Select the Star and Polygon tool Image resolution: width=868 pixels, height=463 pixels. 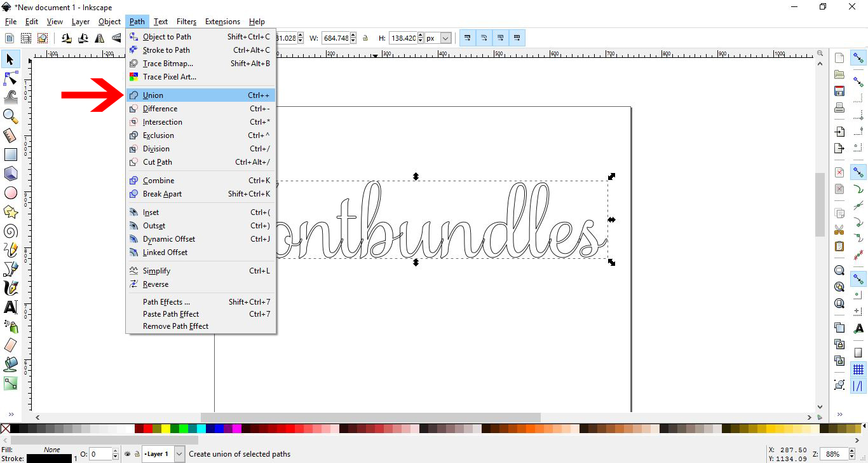tap(11, 211)
